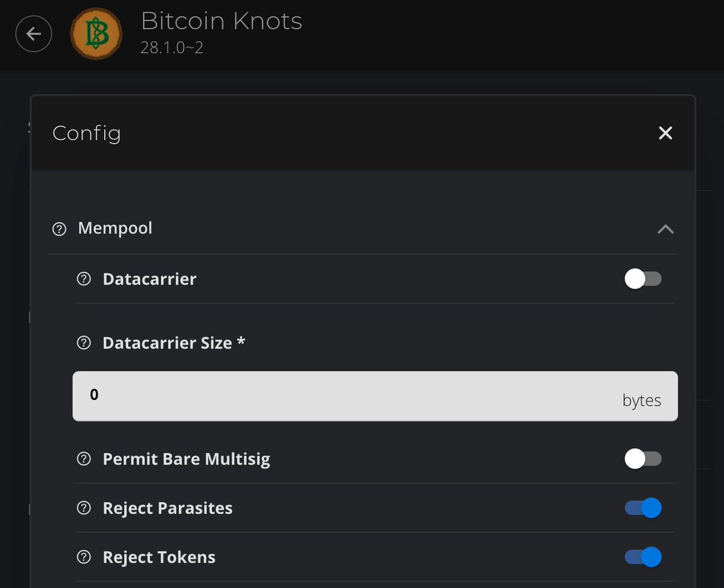The width and height of the screenshot is (724, 588).
Task: Focus the Datacarrier Size bytes field
Action: 375,396
